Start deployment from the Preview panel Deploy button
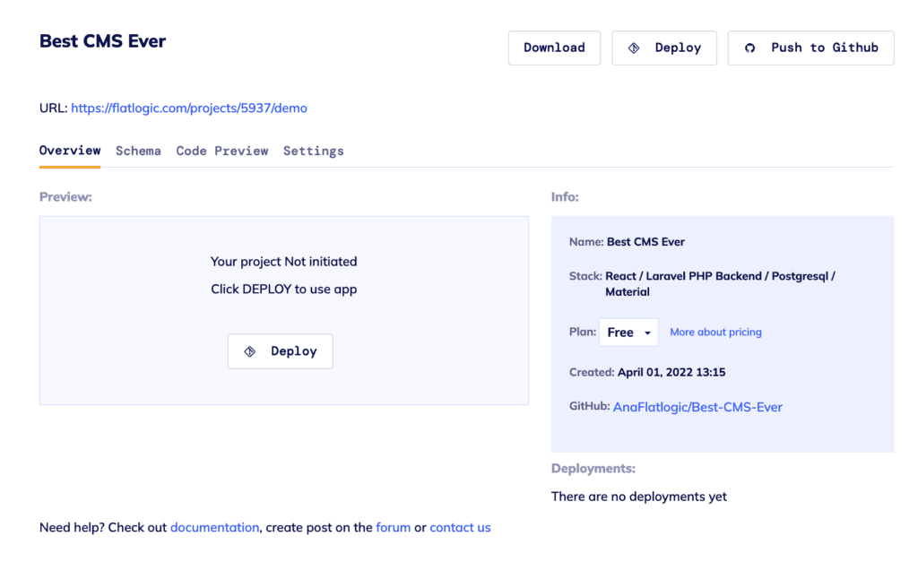This screenshot has width=918, height=588. [281, 351]
